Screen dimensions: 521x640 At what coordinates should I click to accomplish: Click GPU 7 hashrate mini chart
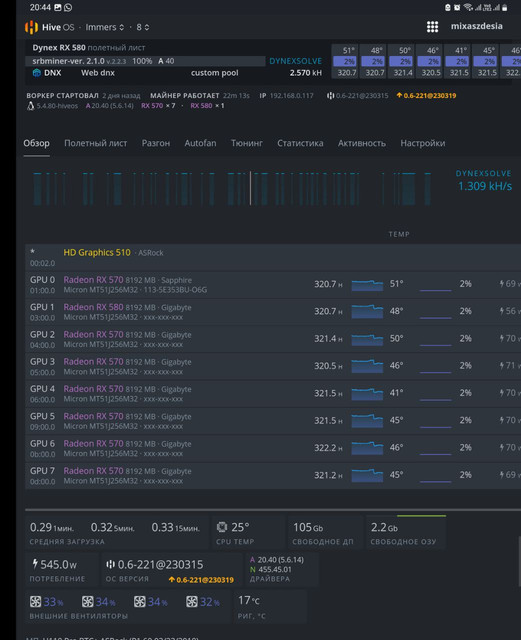tap(367, 476)
